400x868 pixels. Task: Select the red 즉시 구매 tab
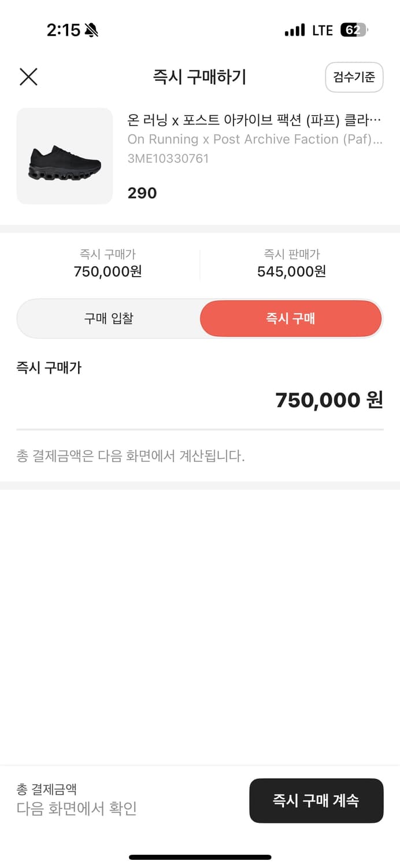click(291, 318)
